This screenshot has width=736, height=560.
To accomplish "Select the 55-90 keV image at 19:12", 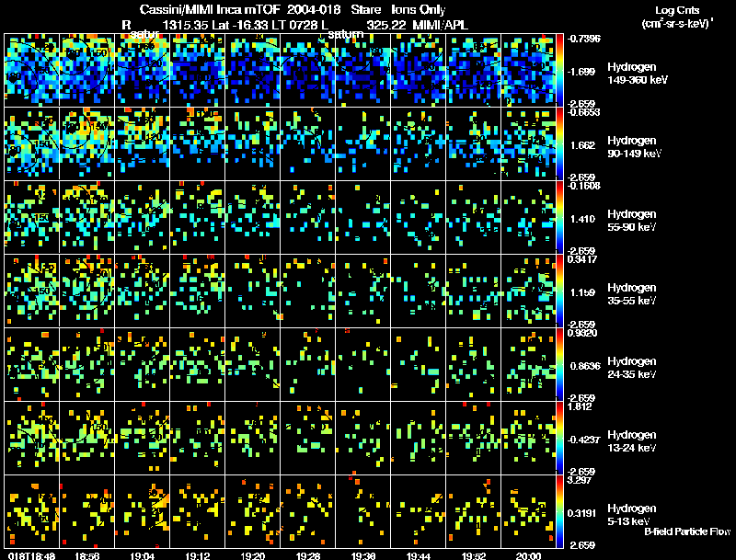I will pyautogui.click(x=197, y=217).
